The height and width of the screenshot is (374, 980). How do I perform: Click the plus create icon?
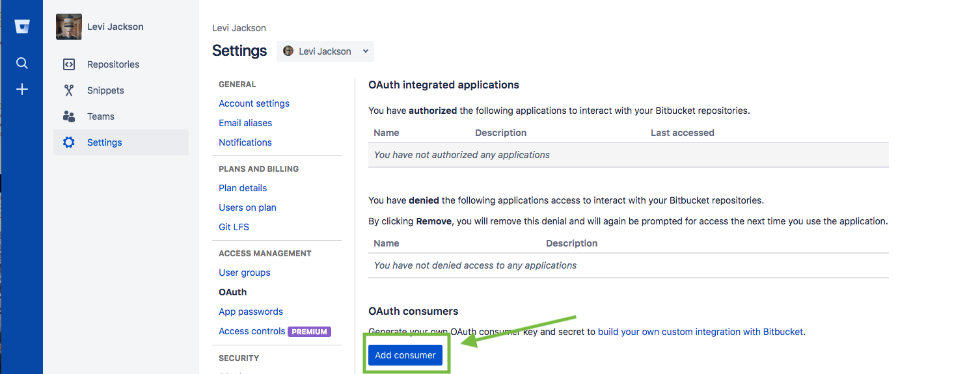pos(22,89)
